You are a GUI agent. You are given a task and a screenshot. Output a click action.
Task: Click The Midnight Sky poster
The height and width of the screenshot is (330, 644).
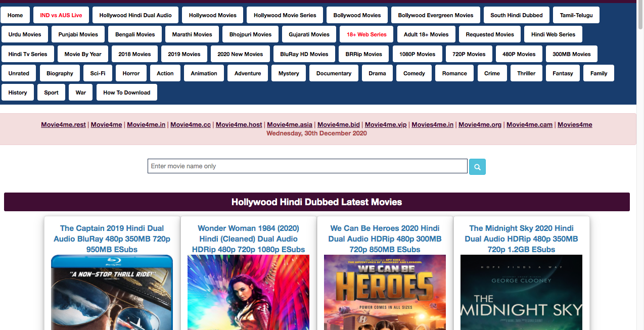521,292
